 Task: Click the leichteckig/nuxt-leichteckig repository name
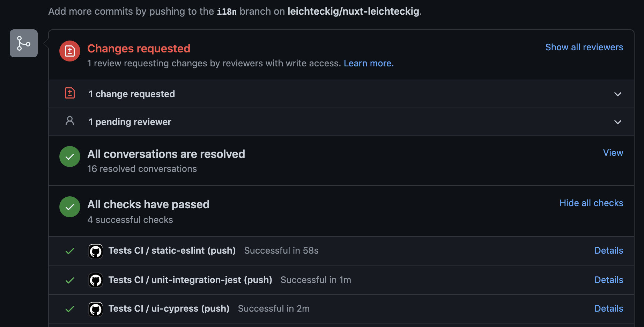[353, 11]
